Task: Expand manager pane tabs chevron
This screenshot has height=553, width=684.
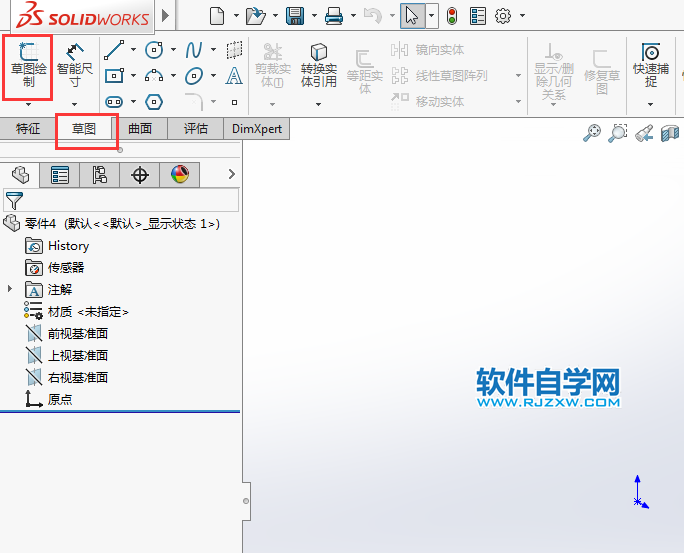Action: pyautogui.click(x=232, y=174)
